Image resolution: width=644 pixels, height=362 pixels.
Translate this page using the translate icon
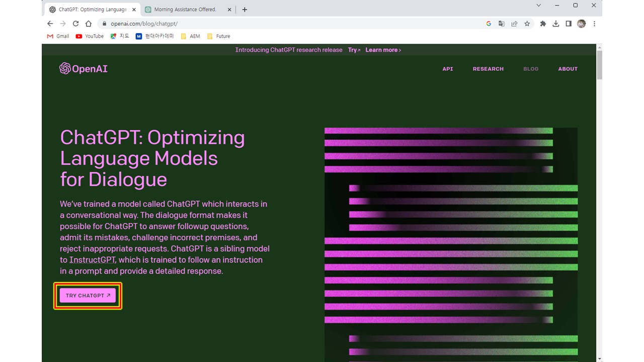501,24
